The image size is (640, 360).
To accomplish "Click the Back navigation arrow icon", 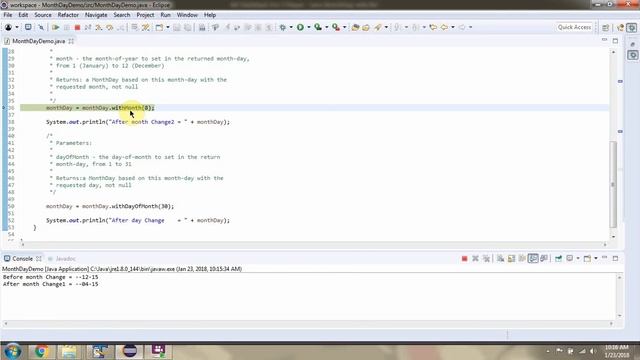I will click(444, 27).
